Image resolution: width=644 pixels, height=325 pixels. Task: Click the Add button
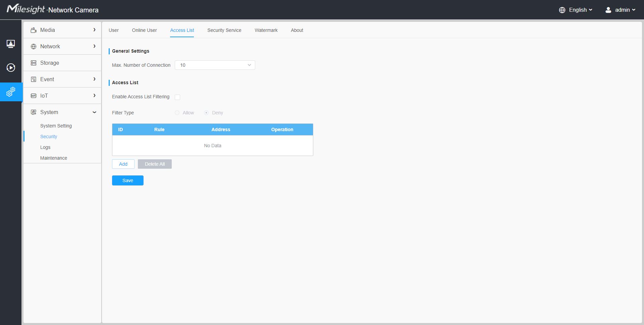tap(123, 164)
